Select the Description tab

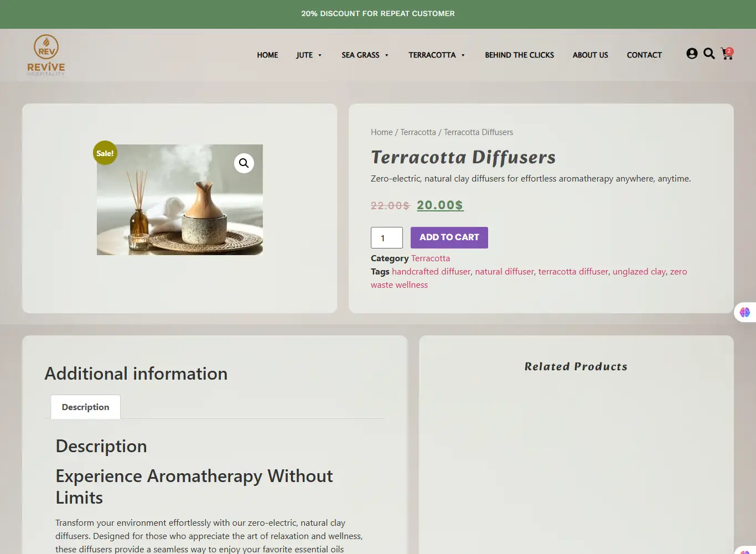[85, 407]
